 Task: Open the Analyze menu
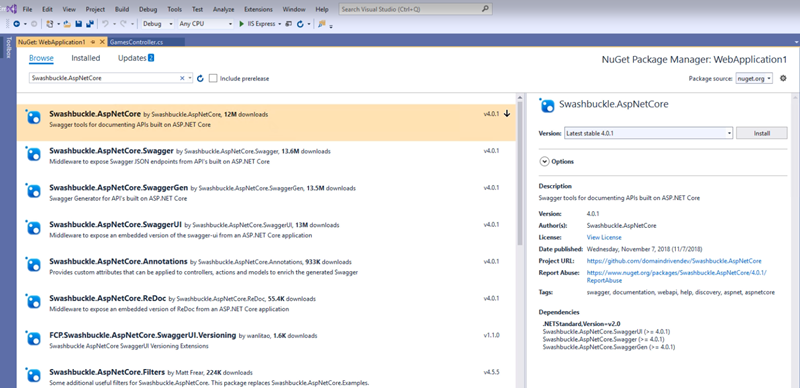point(223,9)
